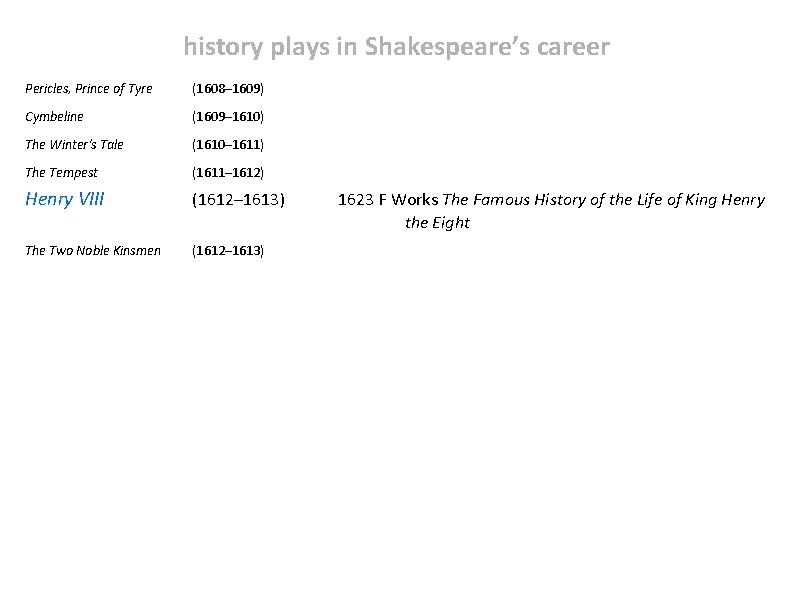Select the play title 'The Tempest'
The height and width of the screenshot is (595, 794).
pos(61,173)
